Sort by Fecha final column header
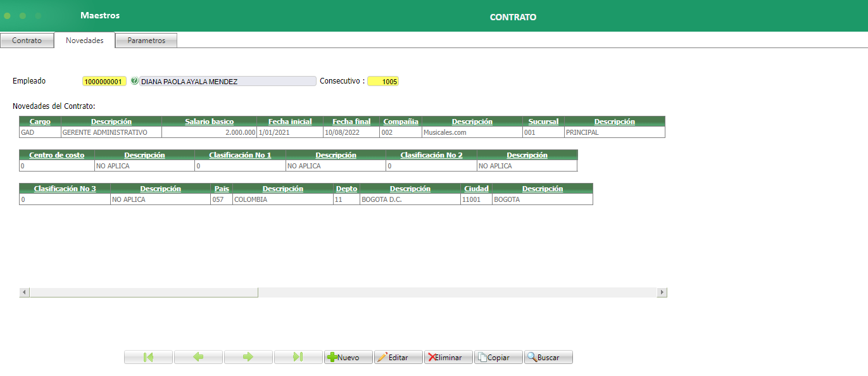The width and height of the screenshot is (868, 376). coord(351,122)
